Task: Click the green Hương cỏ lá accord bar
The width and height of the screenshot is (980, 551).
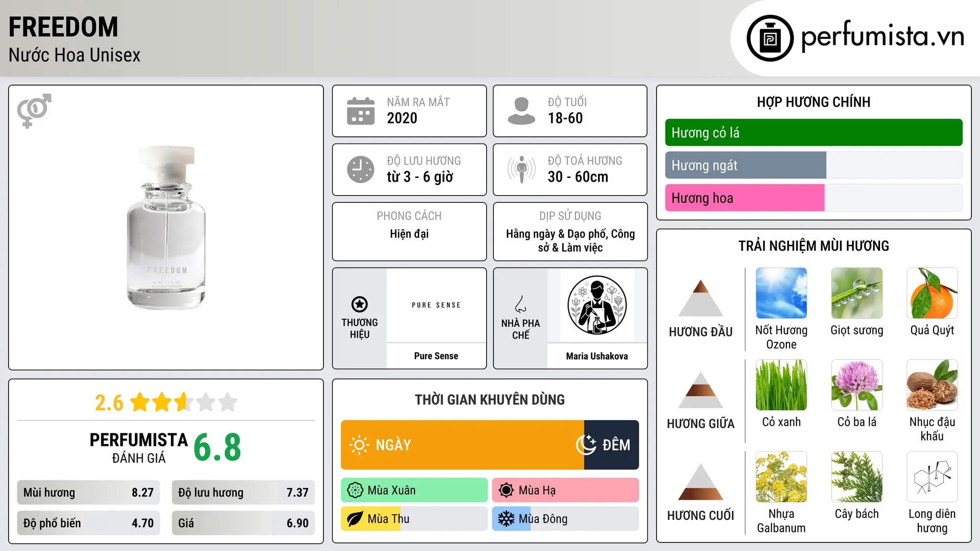Action: click(x=813, y=132)
